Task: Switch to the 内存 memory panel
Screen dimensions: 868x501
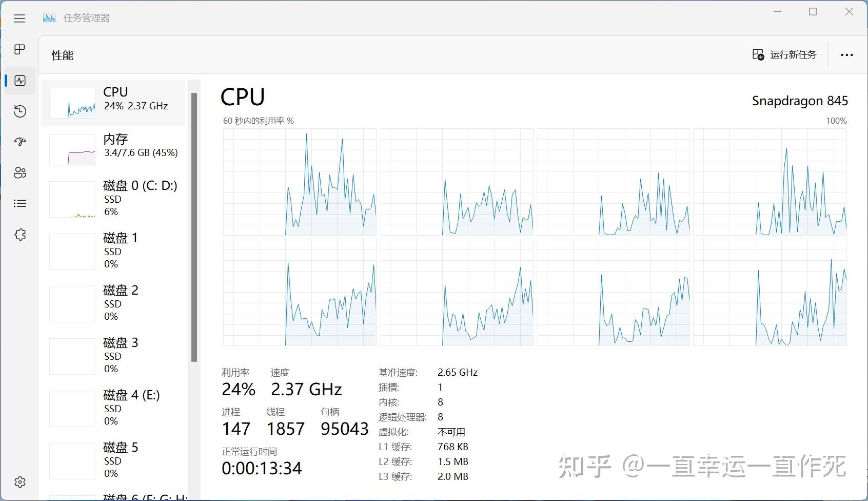Action: pyautogui.click(x=114, y=149)
